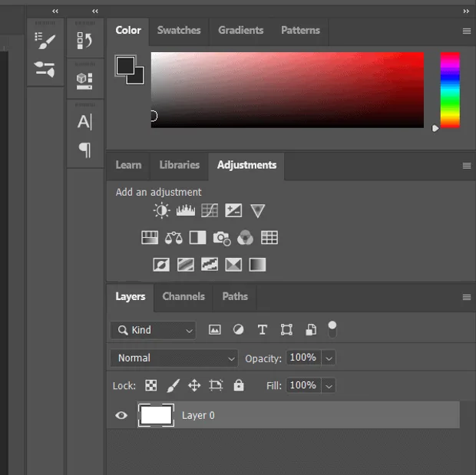Select the background color swatch
This screenshot has width=476, height=475.
click(139, 79)
